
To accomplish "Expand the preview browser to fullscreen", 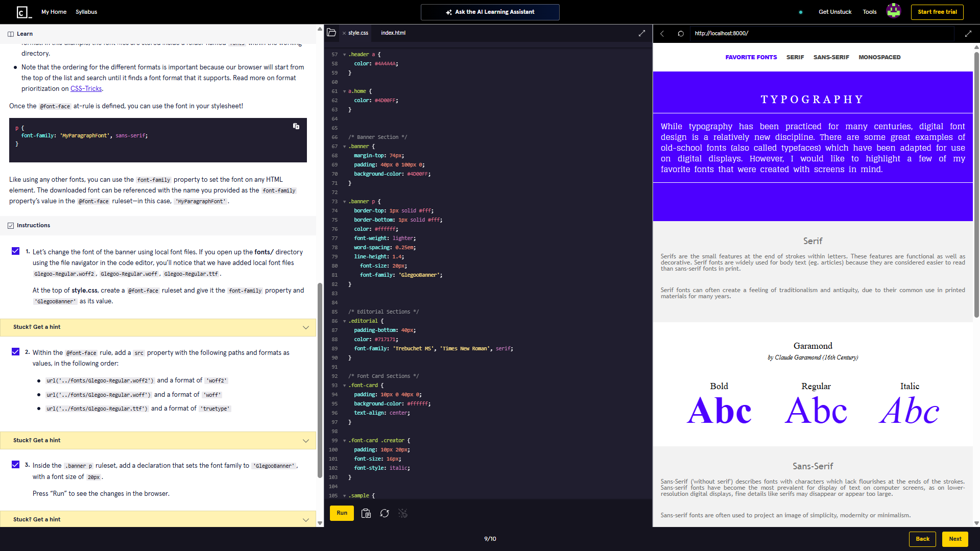I will click(x=968, y=34).
